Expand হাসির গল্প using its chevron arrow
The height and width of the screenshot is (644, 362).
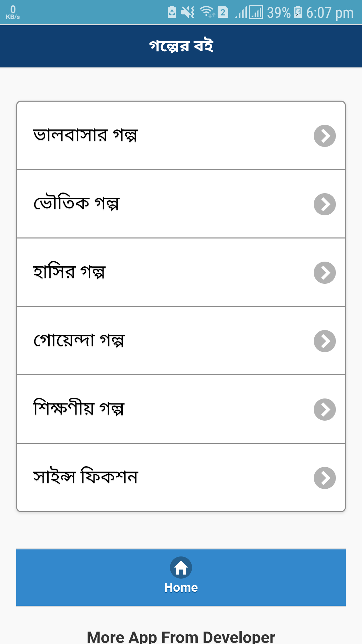click(324, 273)
